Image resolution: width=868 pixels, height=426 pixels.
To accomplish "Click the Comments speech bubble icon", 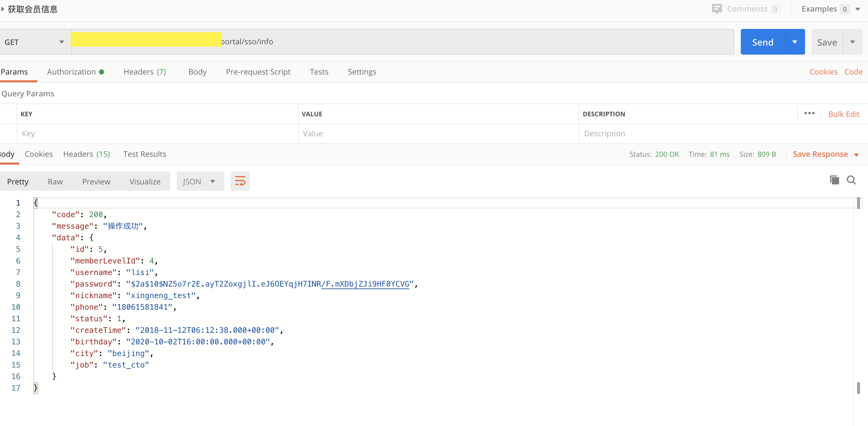I will [x=716, y=9].
